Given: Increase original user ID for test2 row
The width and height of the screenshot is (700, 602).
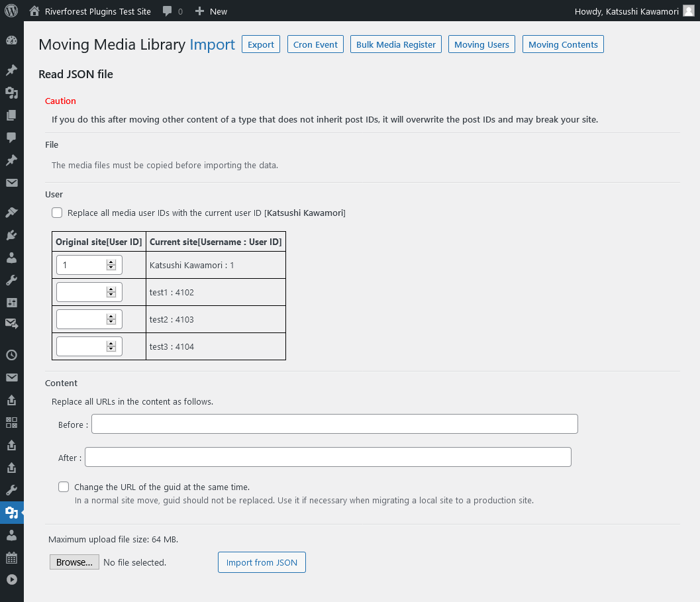Looking at the screenshot, I should tap(111, 317).
